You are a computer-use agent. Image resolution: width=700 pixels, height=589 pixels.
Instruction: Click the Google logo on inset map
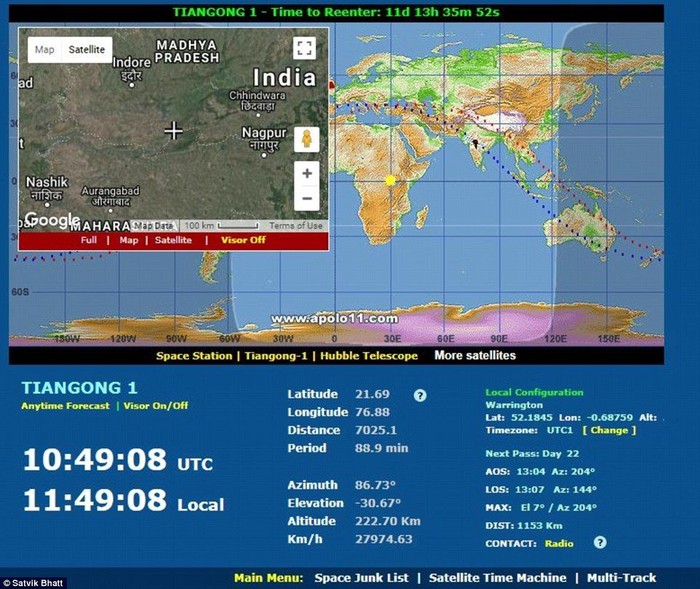coord(52,220)
